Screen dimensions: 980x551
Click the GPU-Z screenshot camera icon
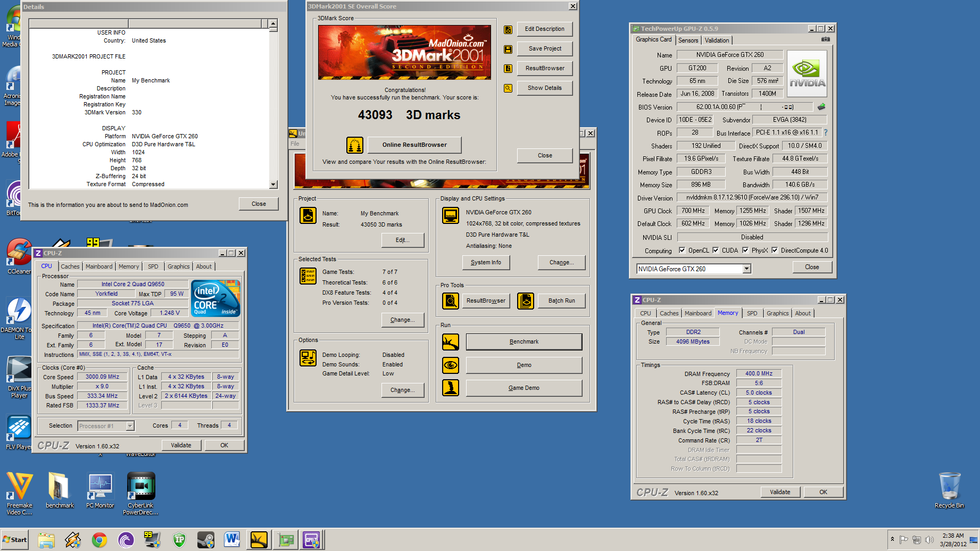tap(825, 39)
